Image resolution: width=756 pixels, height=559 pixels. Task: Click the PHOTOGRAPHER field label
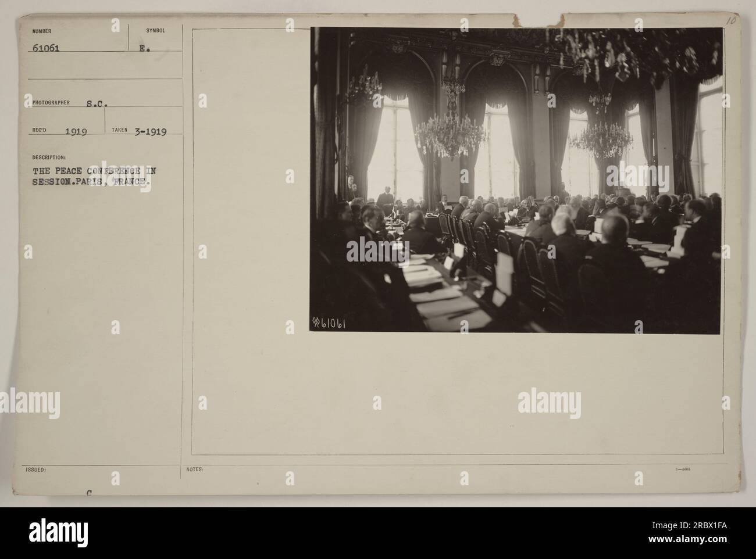(x=51, y=102)
